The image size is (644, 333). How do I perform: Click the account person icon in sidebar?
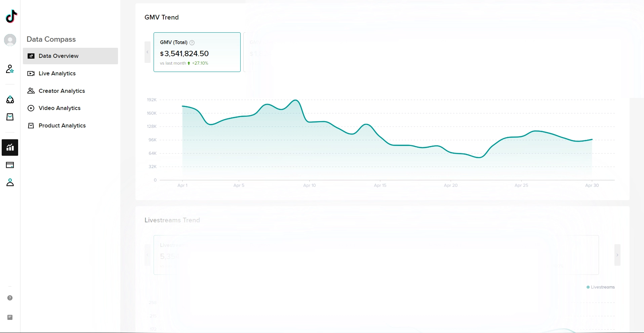(x=10, y=182)
